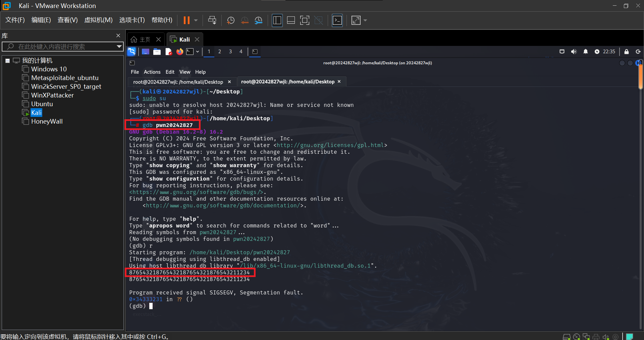Click the show desktop icon in Kali panel

(x=145, y=52)
